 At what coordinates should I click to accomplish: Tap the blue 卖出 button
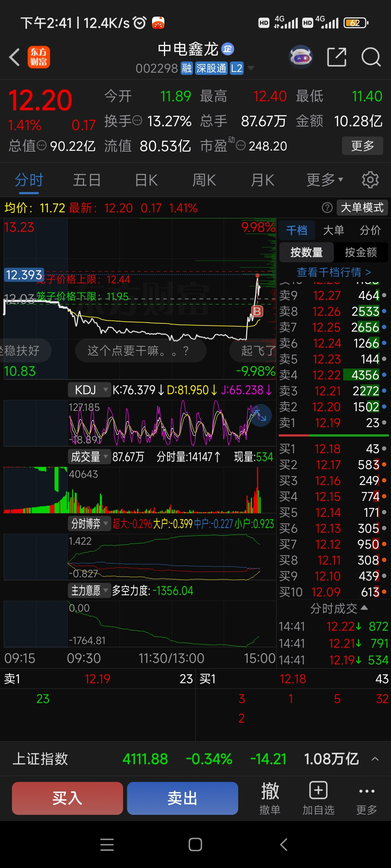[x=182, y=798]
